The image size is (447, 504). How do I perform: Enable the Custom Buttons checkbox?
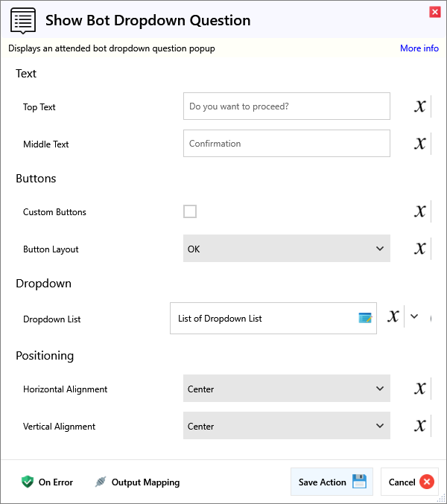[190, 211]
